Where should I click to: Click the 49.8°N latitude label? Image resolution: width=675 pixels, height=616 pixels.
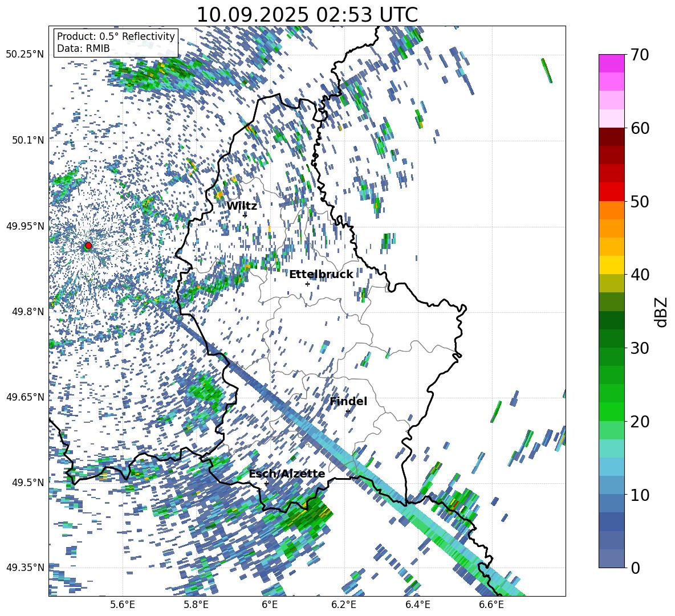[27, 312]
